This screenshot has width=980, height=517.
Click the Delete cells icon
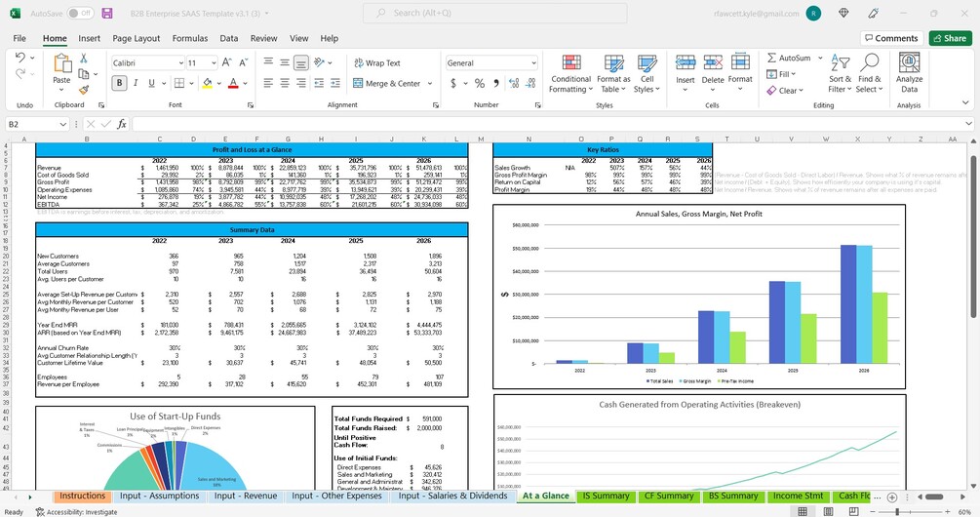point(713,62)
